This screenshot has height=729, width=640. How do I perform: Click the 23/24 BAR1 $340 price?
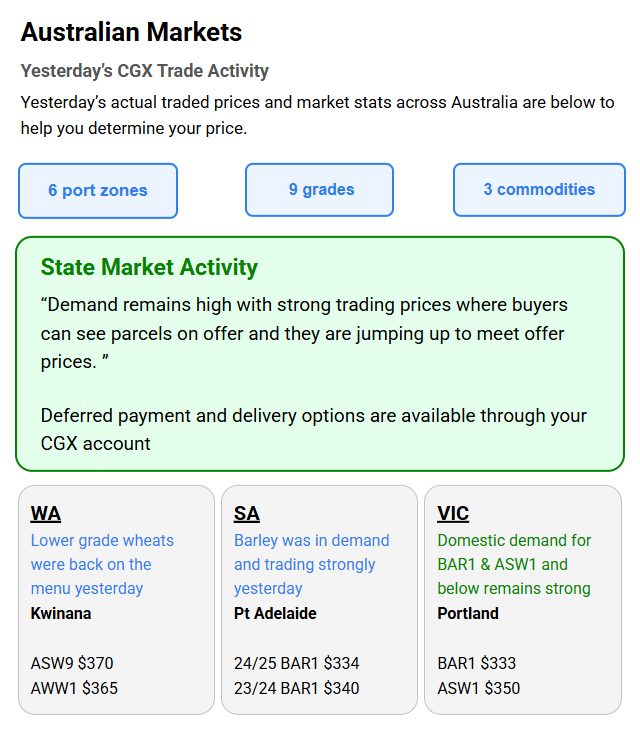(x=296, y=688)
